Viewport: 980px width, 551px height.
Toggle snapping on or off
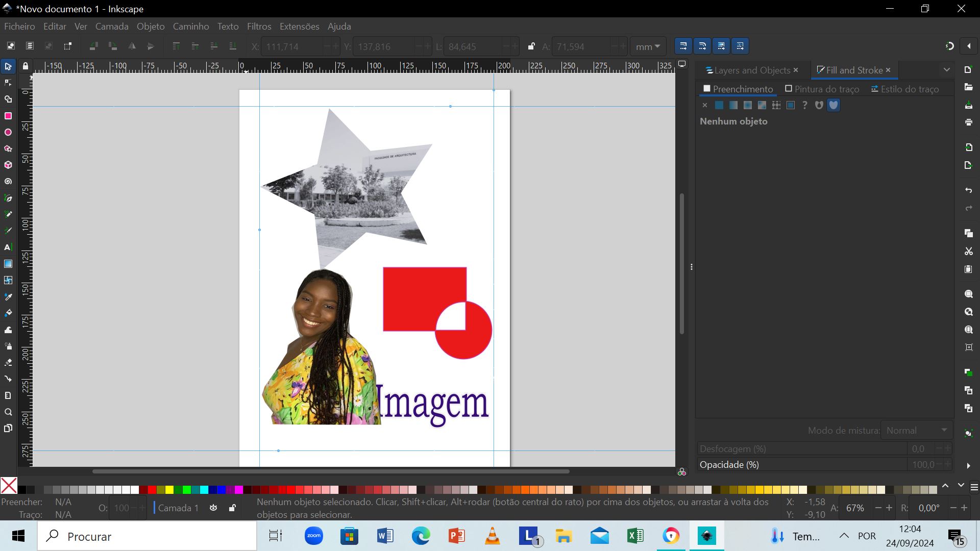tap(949, 46)
